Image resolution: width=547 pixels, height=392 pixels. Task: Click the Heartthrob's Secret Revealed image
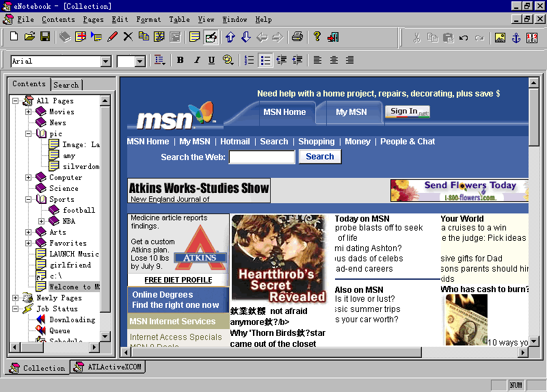tap(279, 259)
